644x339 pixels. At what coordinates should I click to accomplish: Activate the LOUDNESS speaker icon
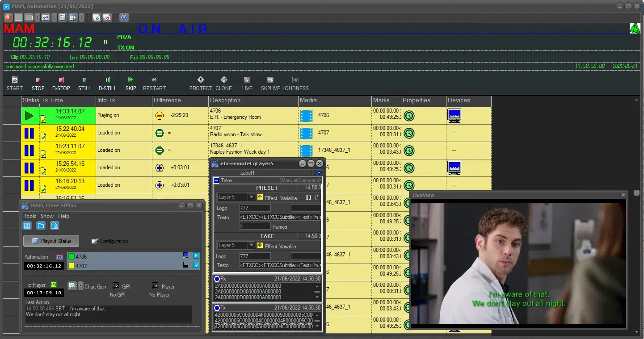click(x=295, y=80)
